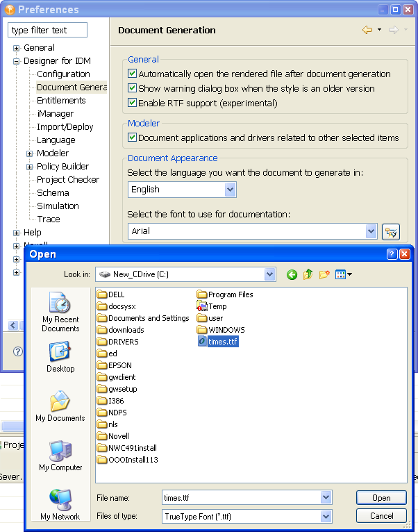The width and height of the screenshot is (418, 532).
Task: Open My Network in places bar
Action: pyautogui.click(x=60, y=505)
